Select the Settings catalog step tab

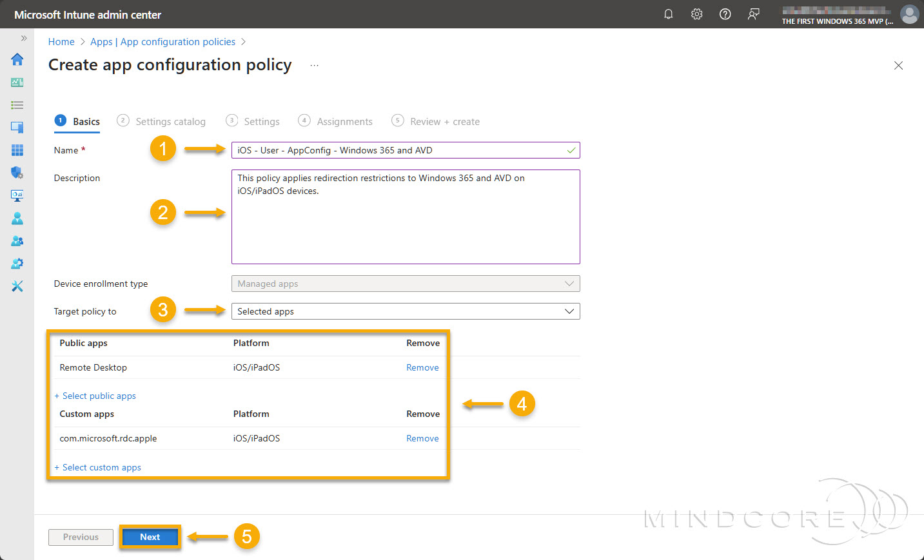click(x=161, y=121)
